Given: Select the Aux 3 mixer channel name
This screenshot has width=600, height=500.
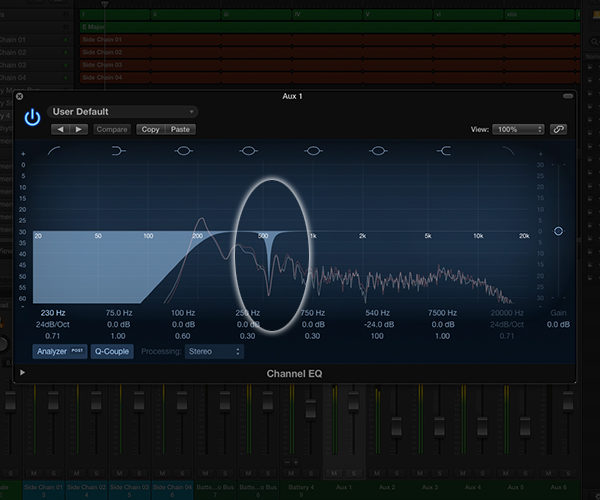Looking at the screenshot, I should [430, 487].
